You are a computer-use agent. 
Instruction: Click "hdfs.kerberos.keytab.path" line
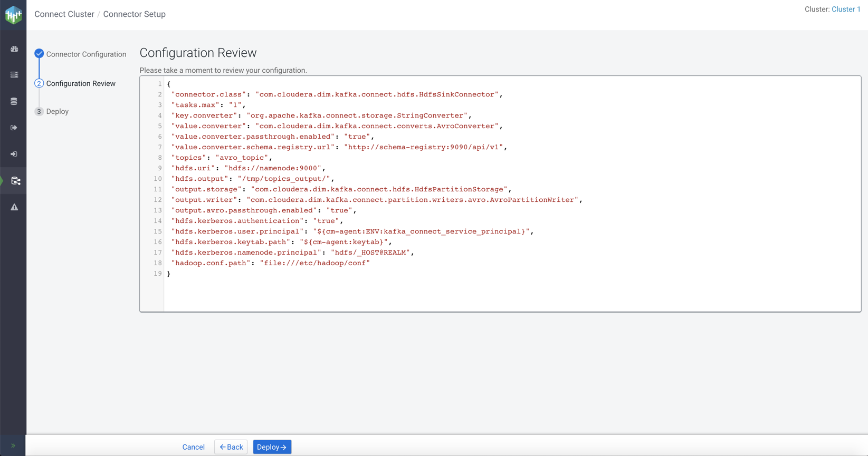[281, 242]
